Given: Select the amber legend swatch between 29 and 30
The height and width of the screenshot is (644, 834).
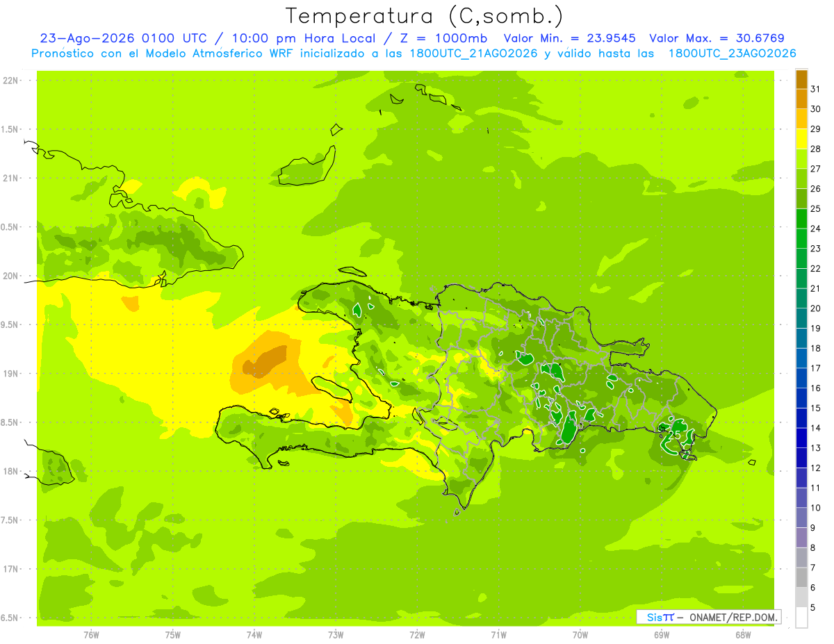Looking at the screenshot, I should pyautogui.click(x=801, y=119).
